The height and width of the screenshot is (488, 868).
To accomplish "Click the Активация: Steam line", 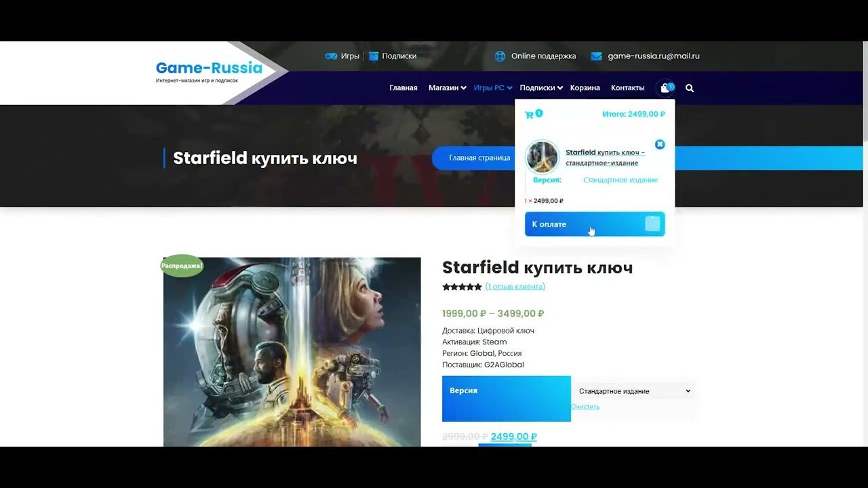I will 475,342.
